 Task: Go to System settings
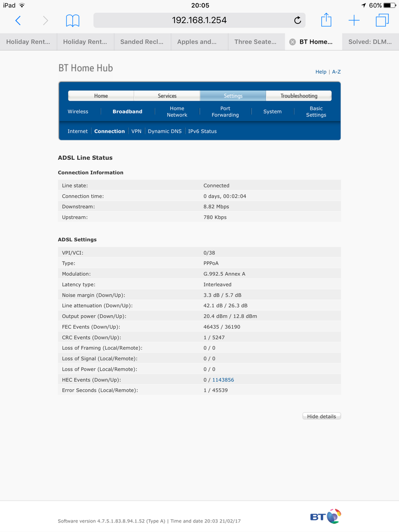pos(272,112)
